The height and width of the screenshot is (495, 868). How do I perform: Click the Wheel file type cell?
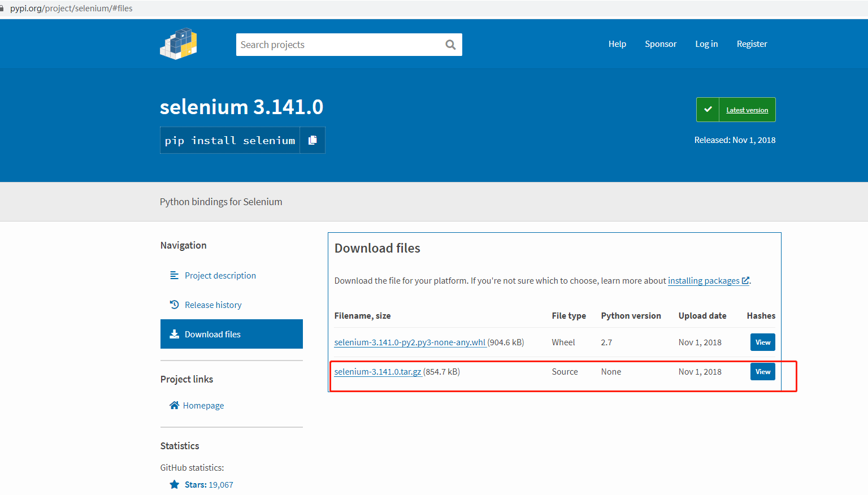[x=563, y=342]
